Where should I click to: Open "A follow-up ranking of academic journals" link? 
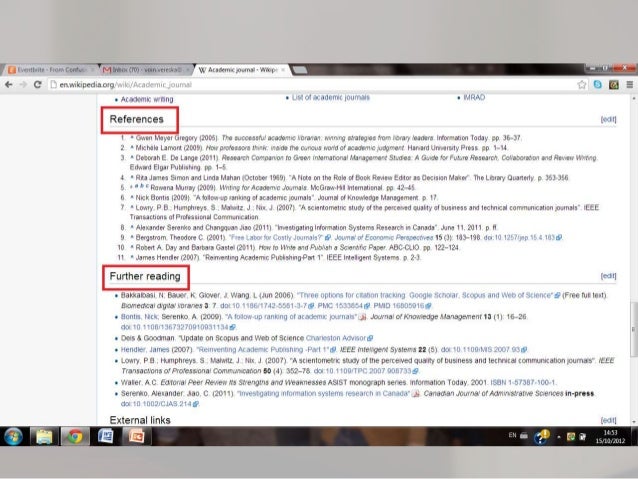click(x=291, y=317)
